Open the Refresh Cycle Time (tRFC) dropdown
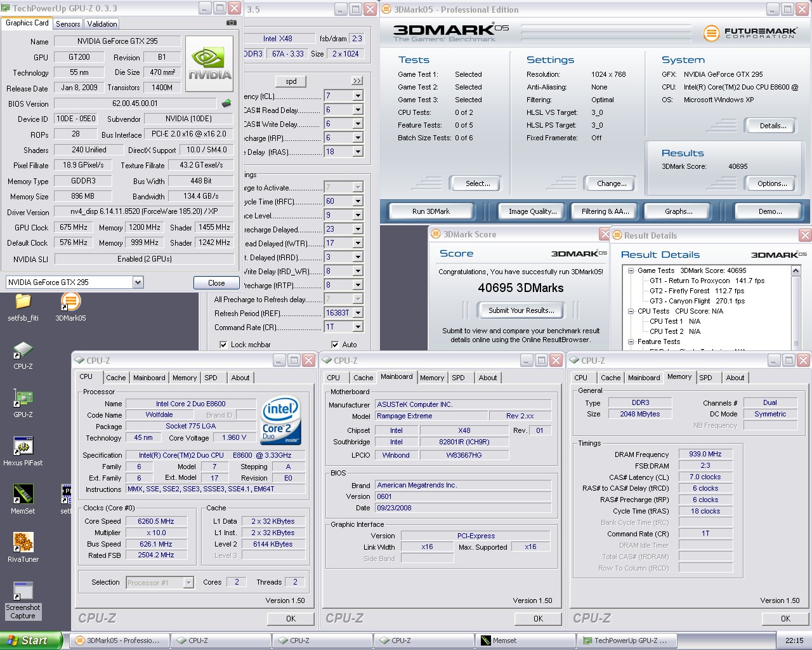The image size is (812, 650). (x=358, y=201)
